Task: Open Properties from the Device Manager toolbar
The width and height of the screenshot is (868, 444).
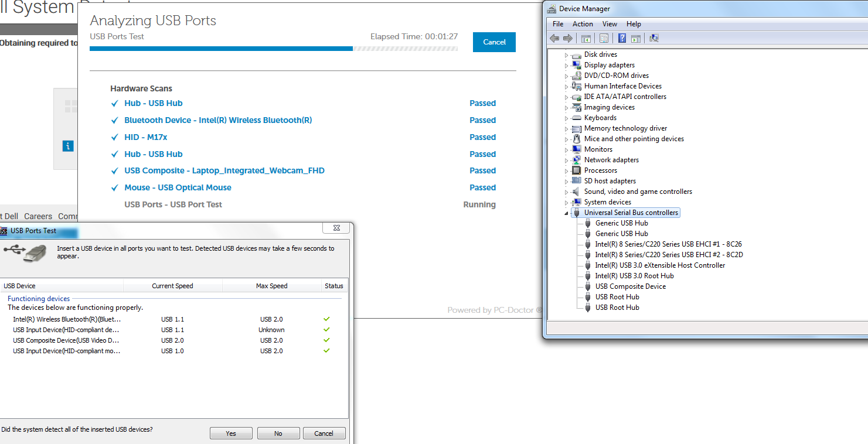Action: (x=604, y=38)
